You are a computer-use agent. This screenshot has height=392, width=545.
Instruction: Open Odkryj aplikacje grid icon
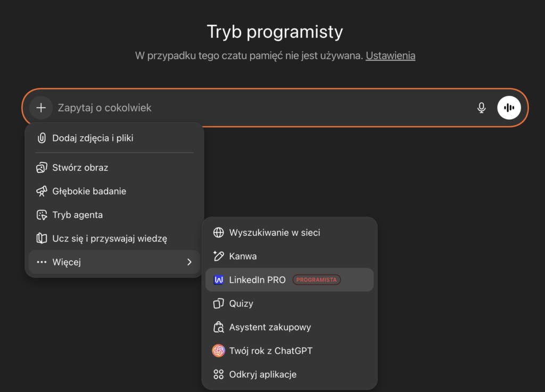(x=218, y=374)
